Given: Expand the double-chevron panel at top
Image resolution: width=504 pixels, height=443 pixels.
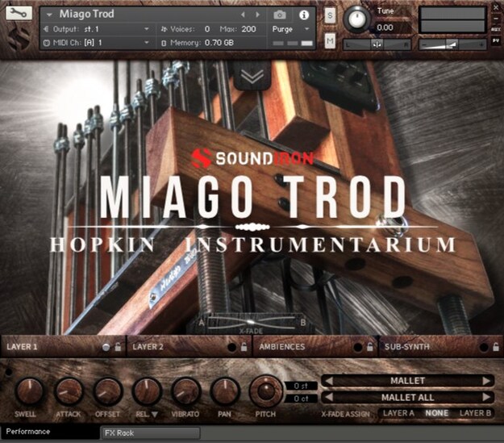Looking at the screenshot, I should [252, 76].
